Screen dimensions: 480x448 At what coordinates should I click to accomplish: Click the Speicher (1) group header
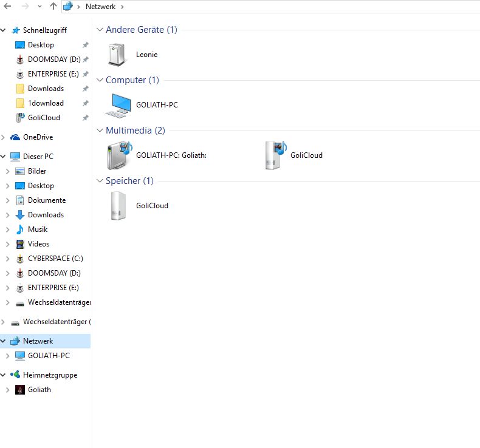point(129,181)
